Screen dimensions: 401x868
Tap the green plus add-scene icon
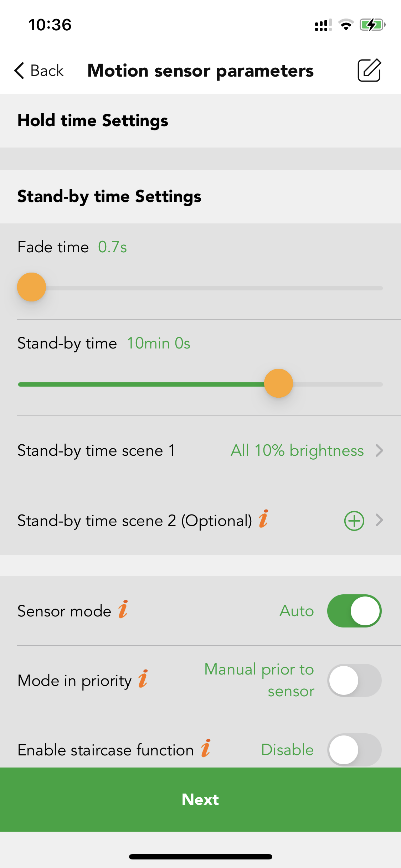[354, 521]
